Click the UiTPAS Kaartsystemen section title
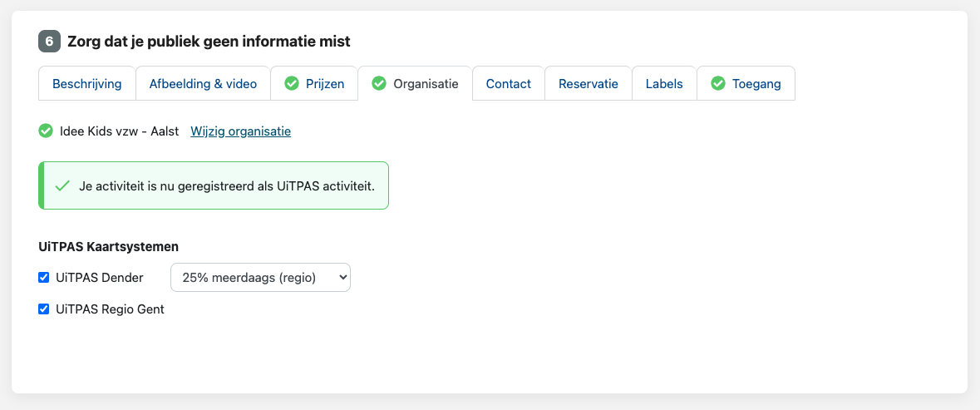 click(x=109, y=246)
